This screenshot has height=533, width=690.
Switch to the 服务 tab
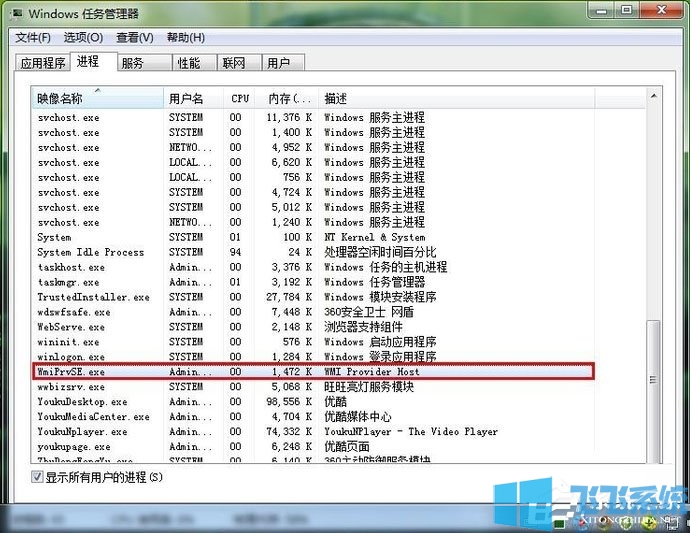point(132,63)
